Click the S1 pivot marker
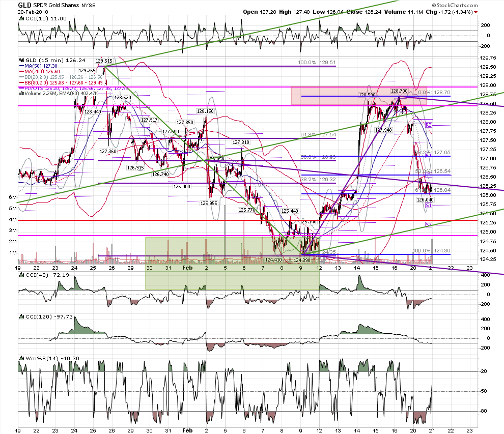Image resolution: width=504 pixels, height=434 pixels. click(429, 206)
